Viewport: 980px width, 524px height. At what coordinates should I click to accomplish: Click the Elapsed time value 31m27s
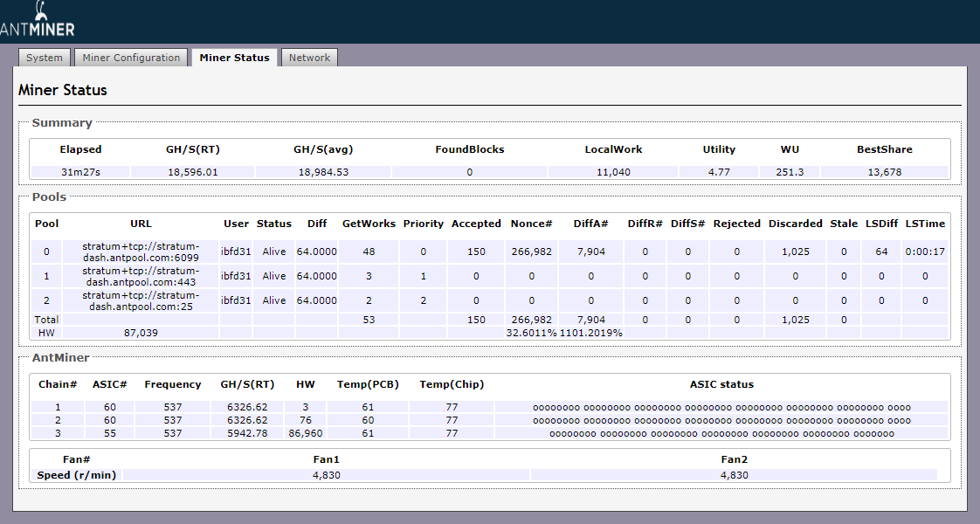point(80,172)
